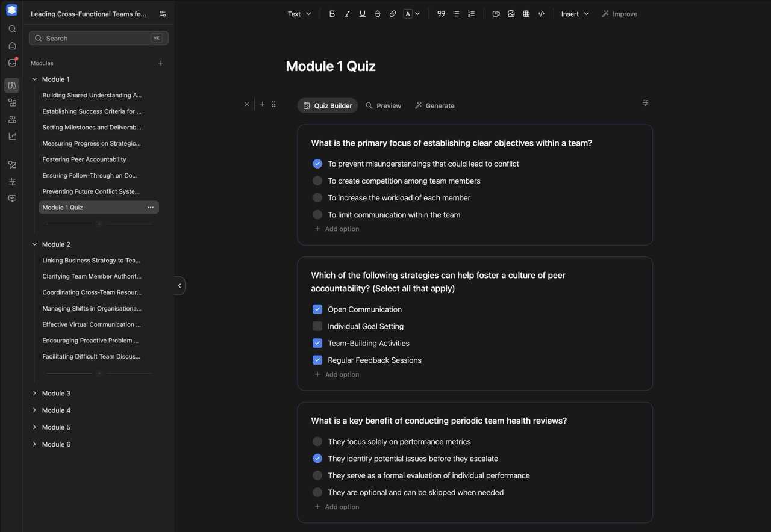The height and width of the screenshot is (532, 771).
Task: Insert a link using the link icon
Action: coord(393,14)
